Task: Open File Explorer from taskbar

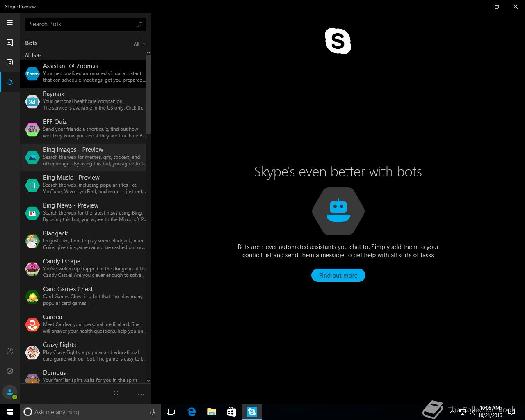Action: (211, 412)
